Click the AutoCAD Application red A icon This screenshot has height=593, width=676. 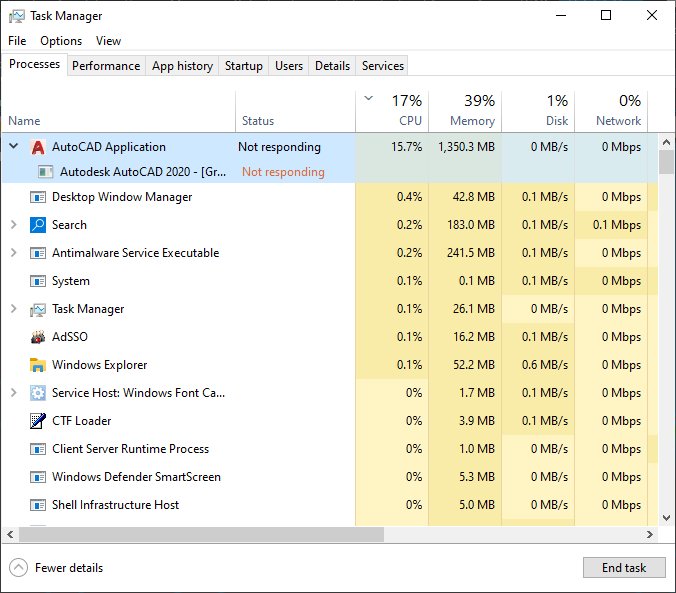point(38,147)
